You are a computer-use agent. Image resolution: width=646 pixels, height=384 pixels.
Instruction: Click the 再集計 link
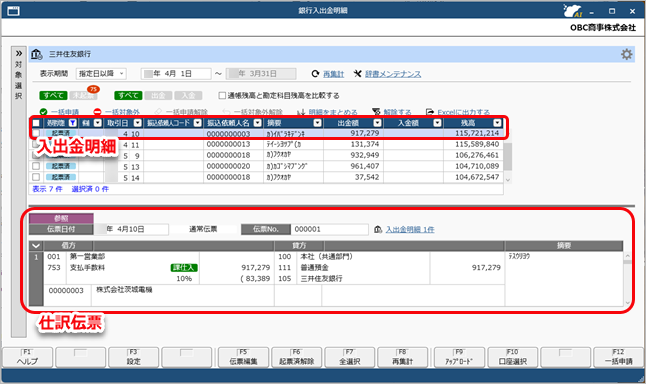click(x=333, y=74)
